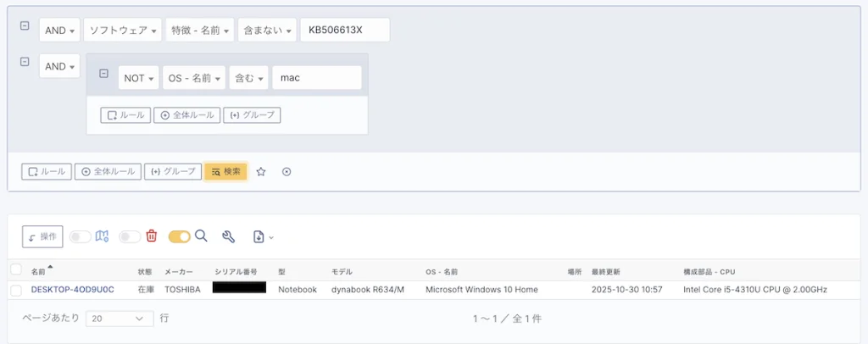The width and height of the screenshot is (868, 344).
Task: Click the circular reset icon beside the star
Action: pyautogui.click(x=287, y=171)
